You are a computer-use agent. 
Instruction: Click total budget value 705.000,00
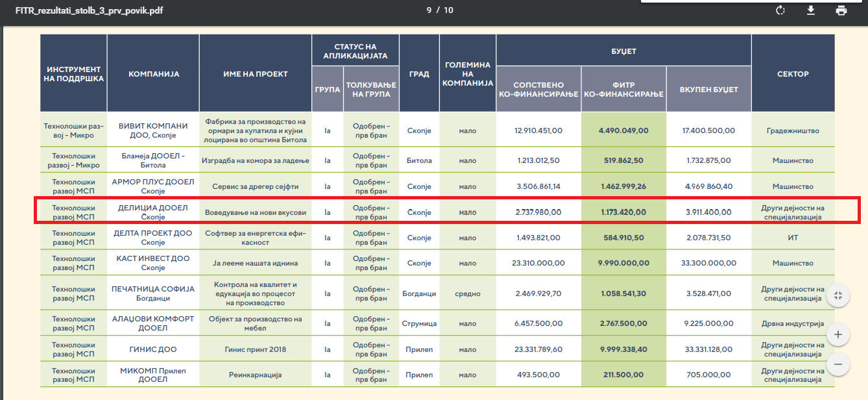pyautogui.click(x=709, y=375)
